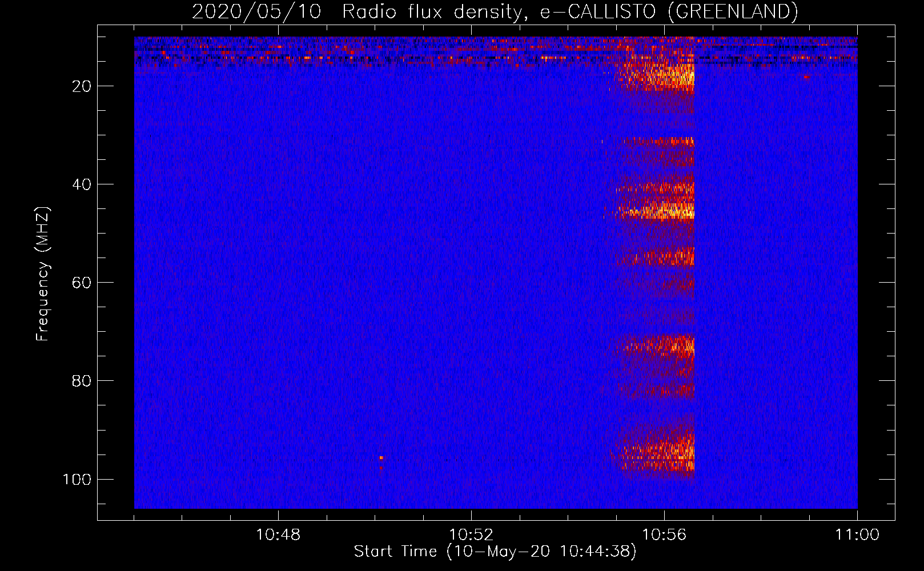This screenshot has width=924, height=571.
Task: Click the 'Frequency (MHZ)' y-axis label
Action: [x=43, y=274]
